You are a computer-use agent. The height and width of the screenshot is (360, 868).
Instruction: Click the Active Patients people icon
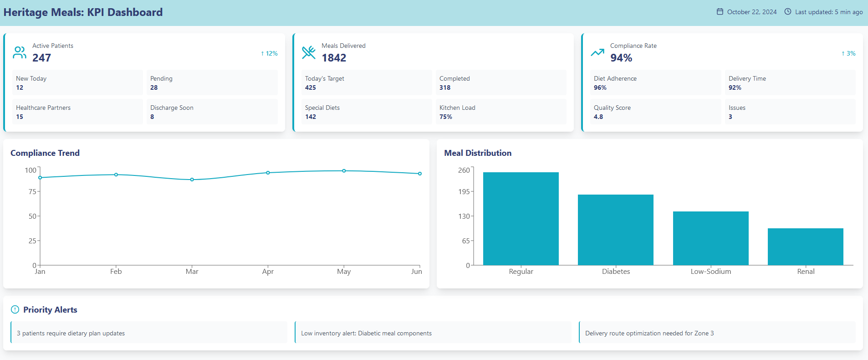coord(20,52)
